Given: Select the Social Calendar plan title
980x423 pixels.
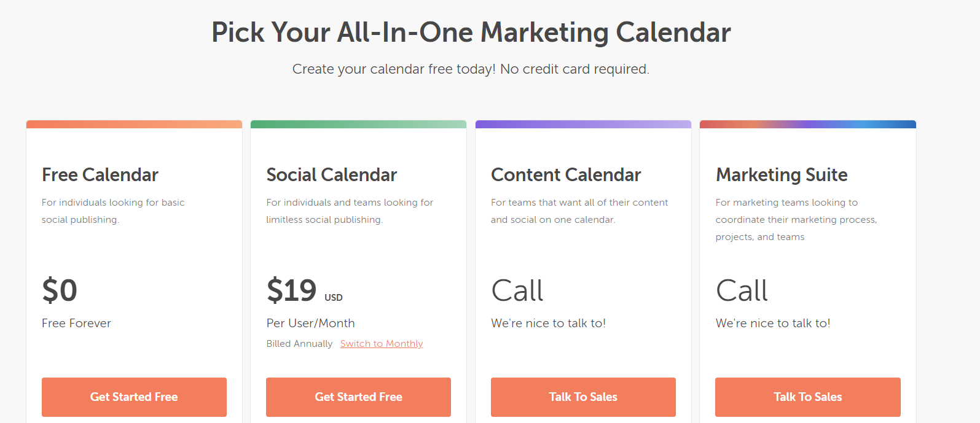Looking at the screenshot, I should [332, 175].
